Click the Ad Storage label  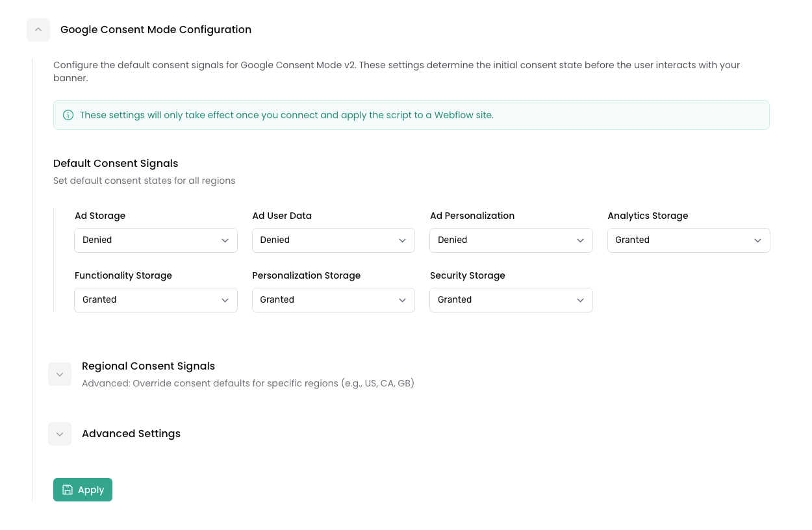click(x=100, y=216)
